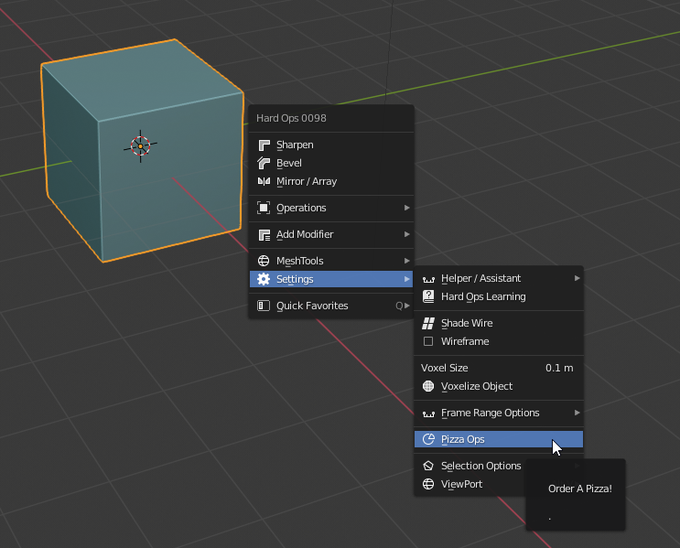Click Pizza Ops entry
Screen dimensions: 680x548
499,439
